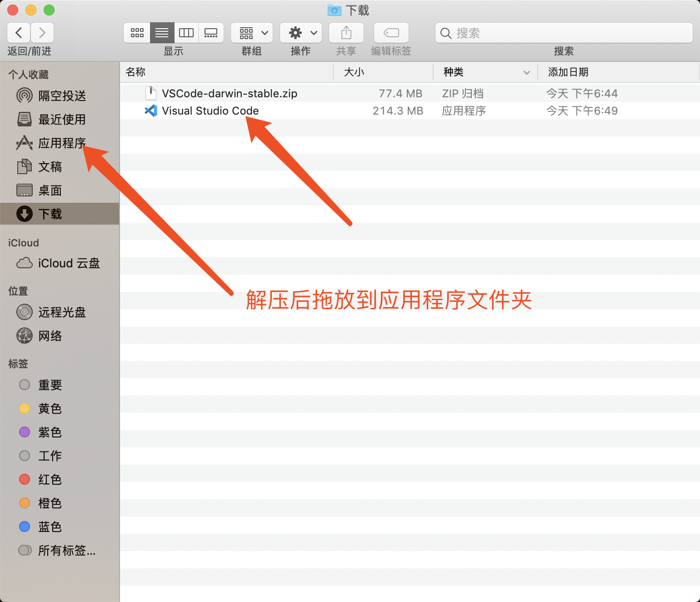Click the 编辑标签 tag icon
700x602 pixels.
391,33
